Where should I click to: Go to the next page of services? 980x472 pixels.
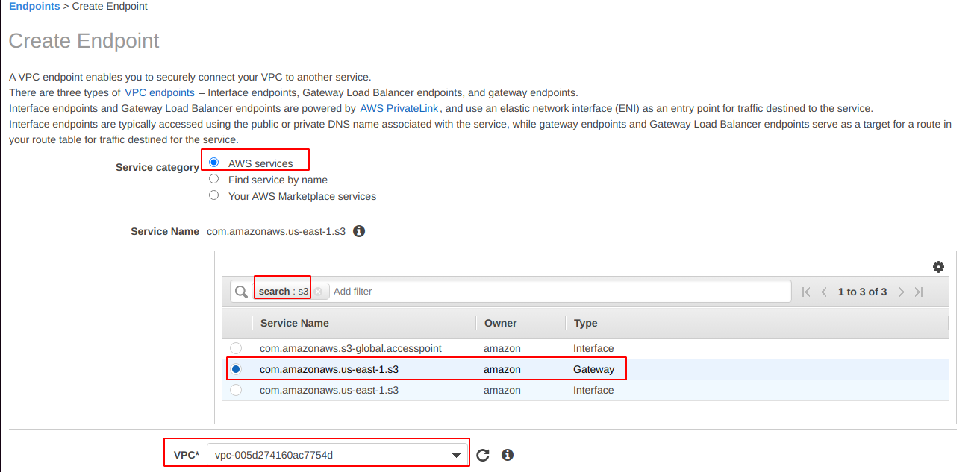pos(902,292)
